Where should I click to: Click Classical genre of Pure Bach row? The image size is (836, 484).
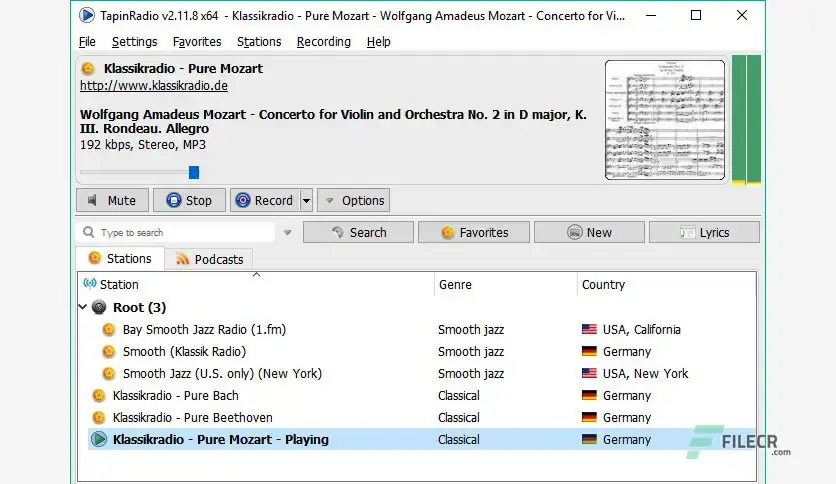pyautogui.click(x=459, y=396)
